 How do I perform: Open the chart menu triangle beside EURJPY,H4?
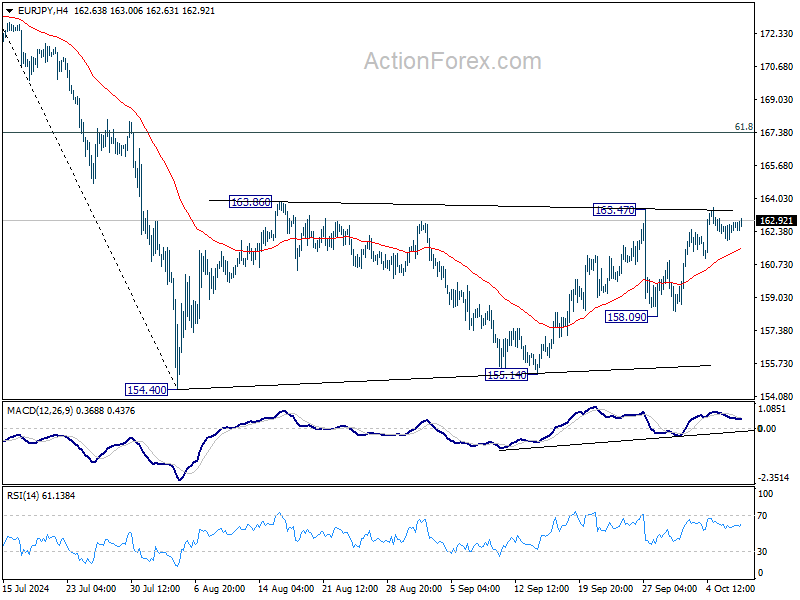point(10,11)
